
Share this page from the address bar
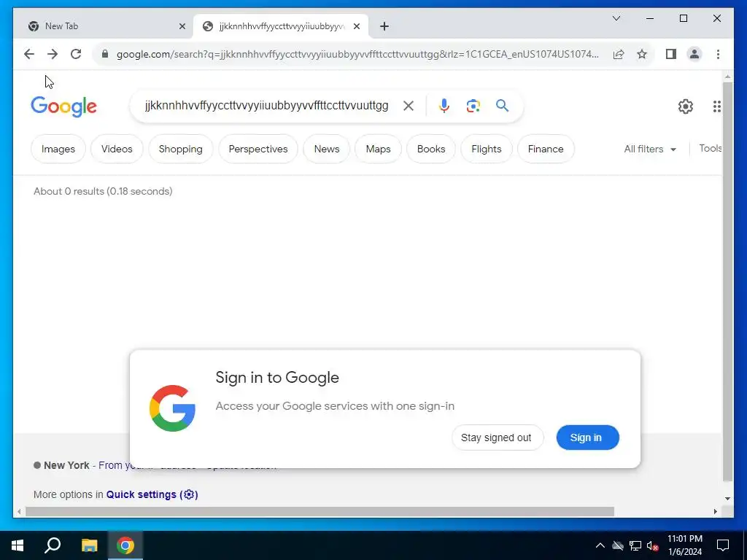click(x=619, y=54)
